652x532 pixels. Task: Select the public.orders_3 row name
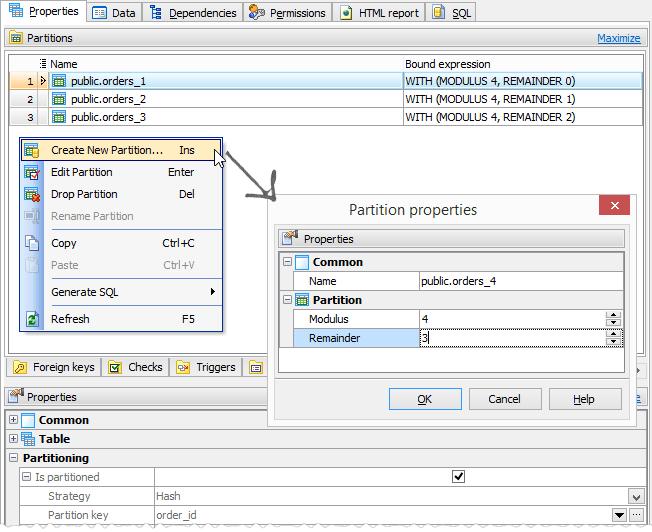109,117
